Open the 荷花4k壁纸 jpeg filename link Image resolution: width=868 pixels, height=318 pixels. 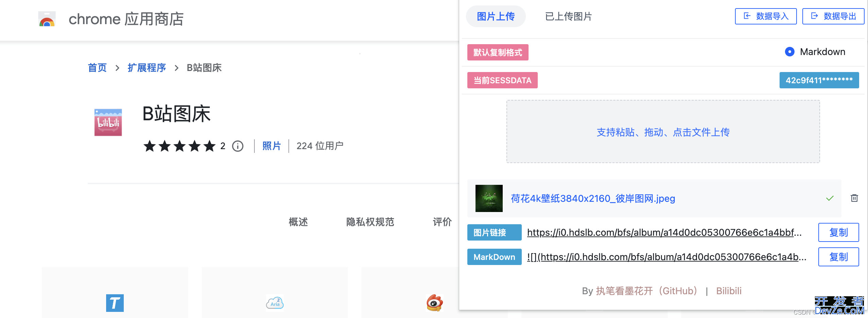(593, 198)
